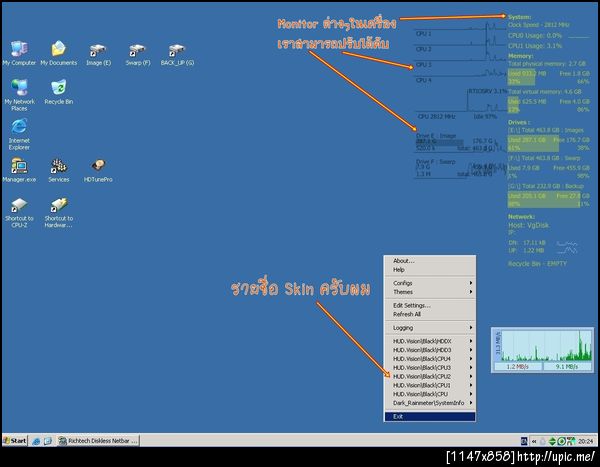This screenshot has height=467, width=600.
Task: Click the "Total physical memory: 2.7 GB" text
Action: (x=546, y=64)
